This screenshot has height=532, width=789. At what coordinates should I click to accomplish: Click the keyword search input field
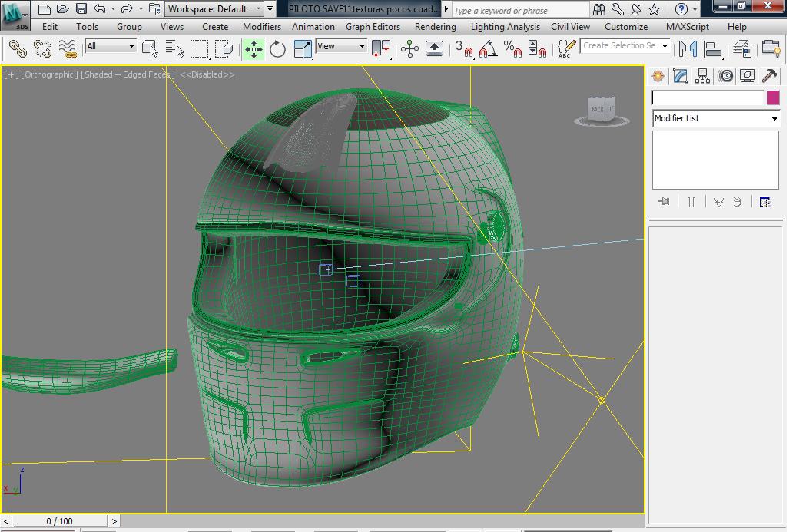(519, 10)
